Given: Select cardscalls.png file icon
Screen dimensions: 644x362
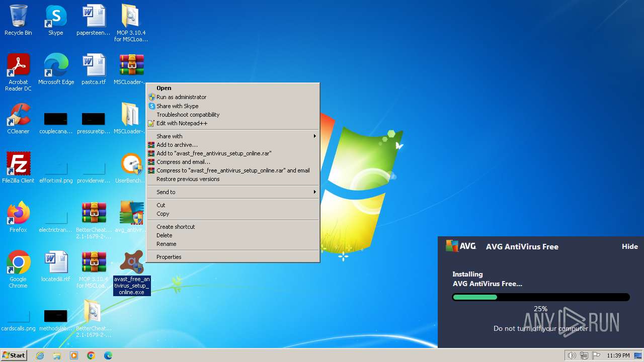Looking at the screenshot, I should click(x=18, y=320).
